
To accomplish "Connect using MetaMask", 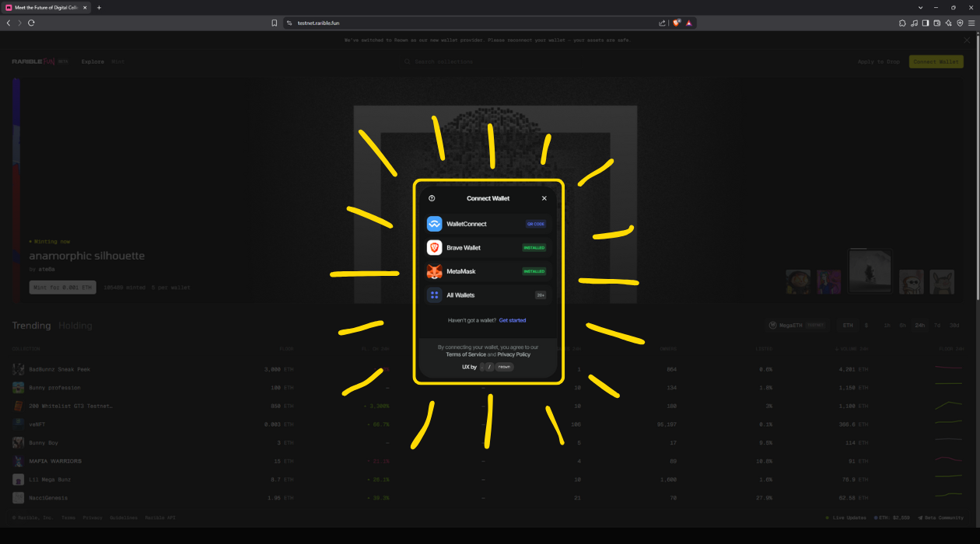I will [x=488, y=271].
